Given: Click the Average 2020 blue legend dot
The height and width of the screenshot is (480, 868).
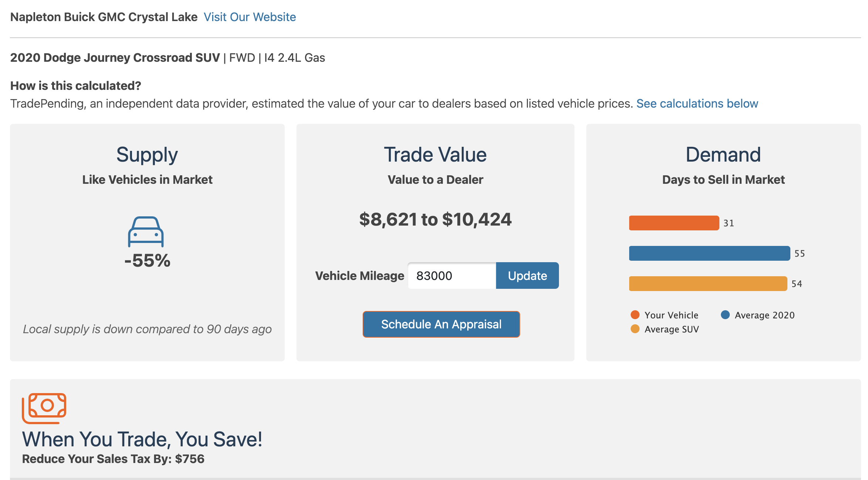Looking at the screenshot, I should point(725,315).
